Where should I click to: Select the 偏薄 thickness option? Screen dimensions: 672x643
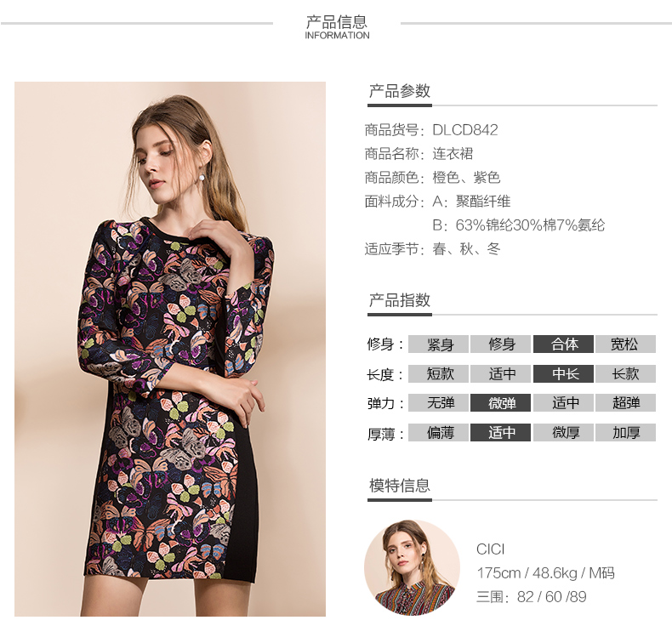[x=438, y=432]
